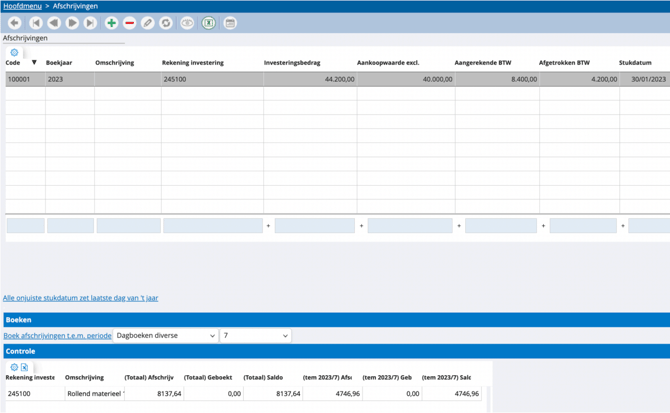Jump to the first record

[36, 23]
